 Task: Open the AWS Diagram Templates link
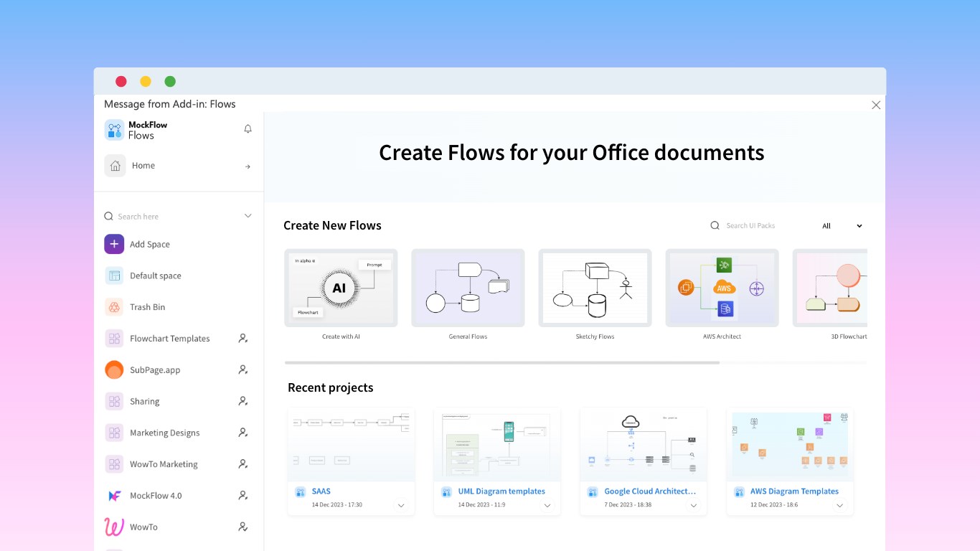click(x=794, y=491)
